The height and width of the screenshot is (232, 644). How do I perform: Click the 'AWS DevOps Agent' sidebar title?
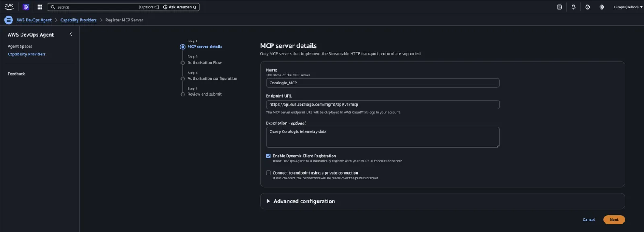pyautogui.click(x=31, y=35)
